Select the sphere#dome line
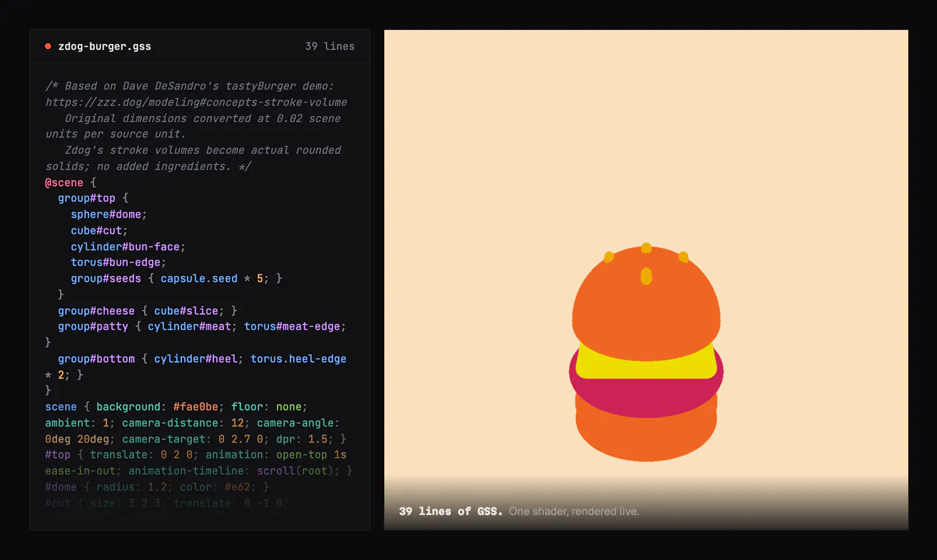 (x=109, y=214)
